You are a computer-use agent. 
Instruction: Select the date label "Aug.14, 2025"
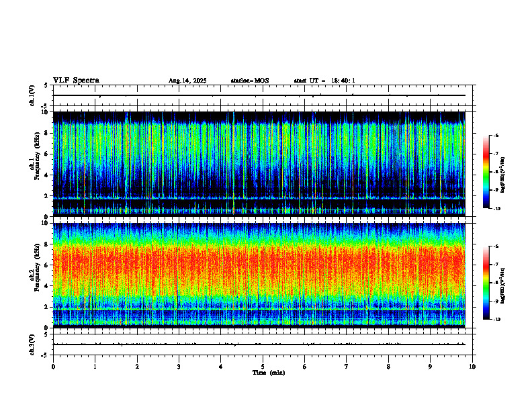[187, 81]
